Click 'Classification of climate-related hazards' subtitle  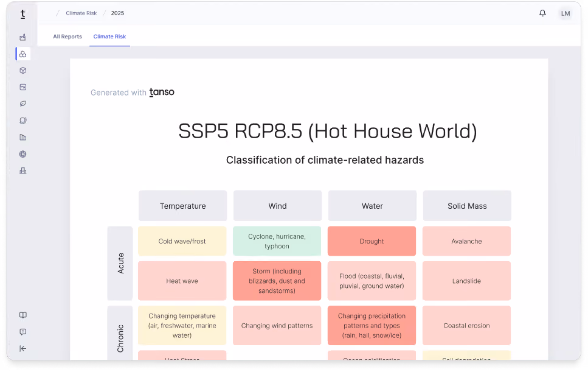coord(325,160)
